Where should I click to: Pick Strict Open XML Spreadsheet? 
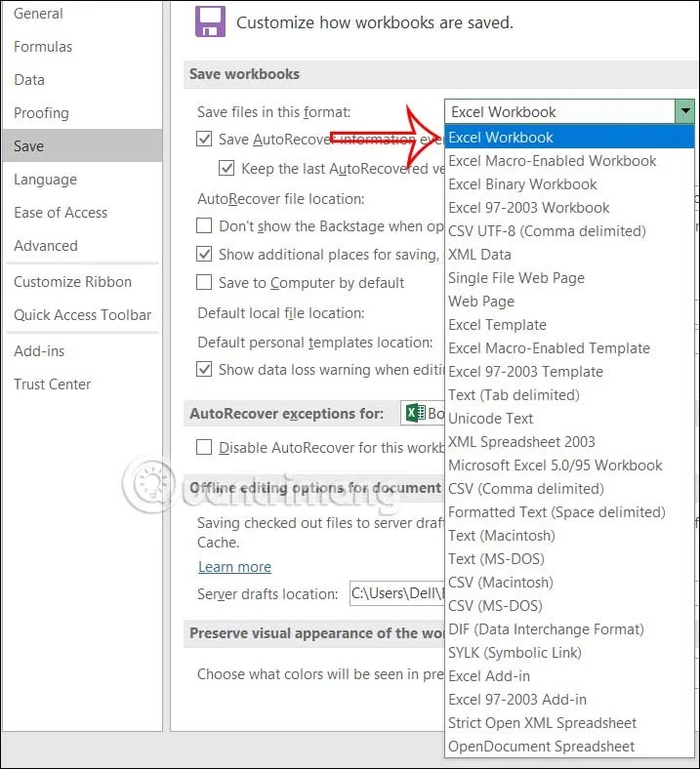569,723
